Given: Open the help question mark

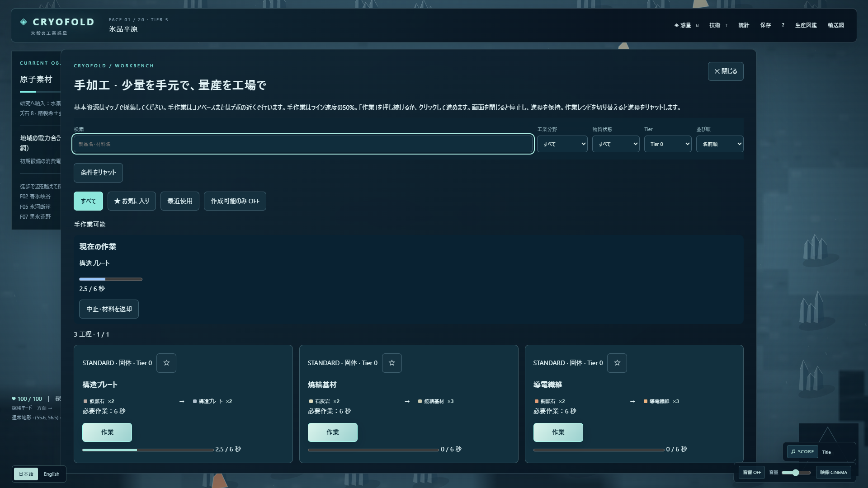Looking at the screenshot, I should [783, 25].
